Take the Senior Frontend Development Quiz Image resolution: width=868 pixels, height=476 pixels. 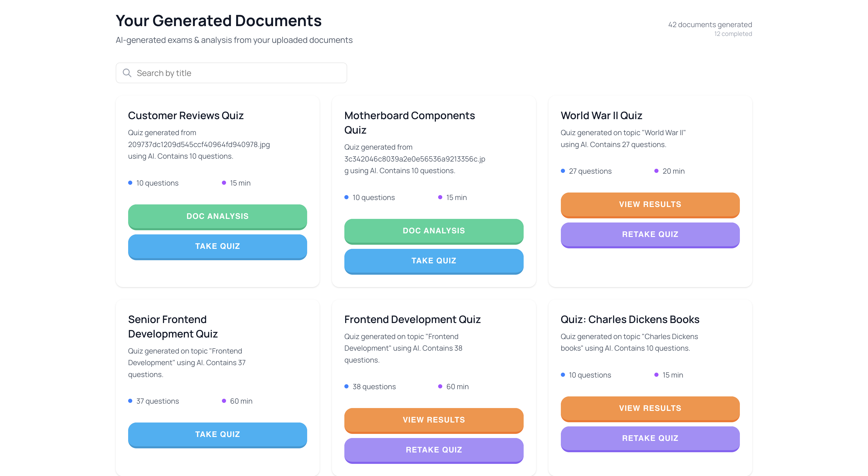[x=217, y=435]
